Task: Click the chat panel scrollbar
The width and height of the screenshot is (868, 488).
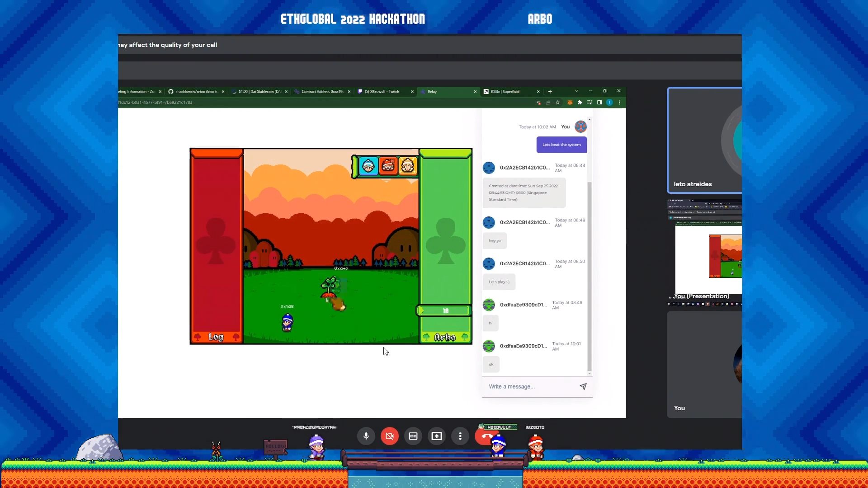Action: [x=589, y=276]
